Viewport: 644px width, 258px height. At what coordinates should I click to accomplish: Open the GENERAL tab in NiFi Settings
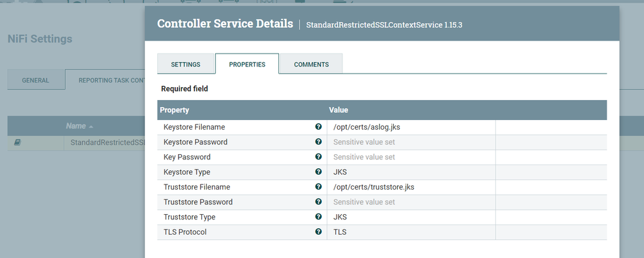[35, 80]
